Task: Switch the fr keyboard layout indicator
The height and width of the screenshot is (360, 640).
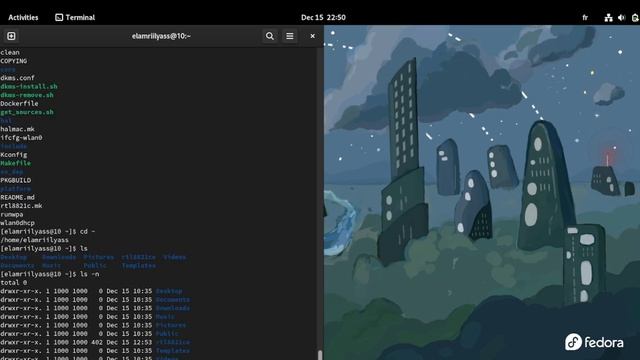Action: coord(585,18)
